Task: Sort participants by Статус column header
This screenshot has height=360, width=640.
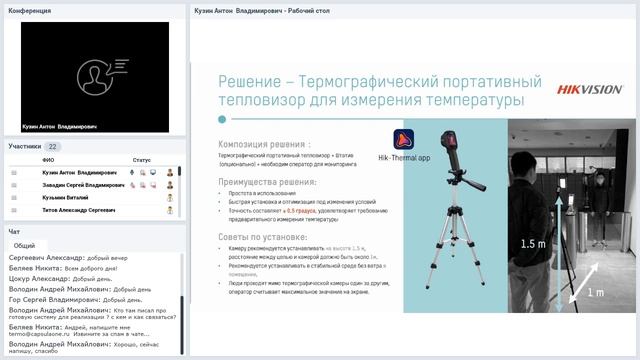Action: pos(142,160)
